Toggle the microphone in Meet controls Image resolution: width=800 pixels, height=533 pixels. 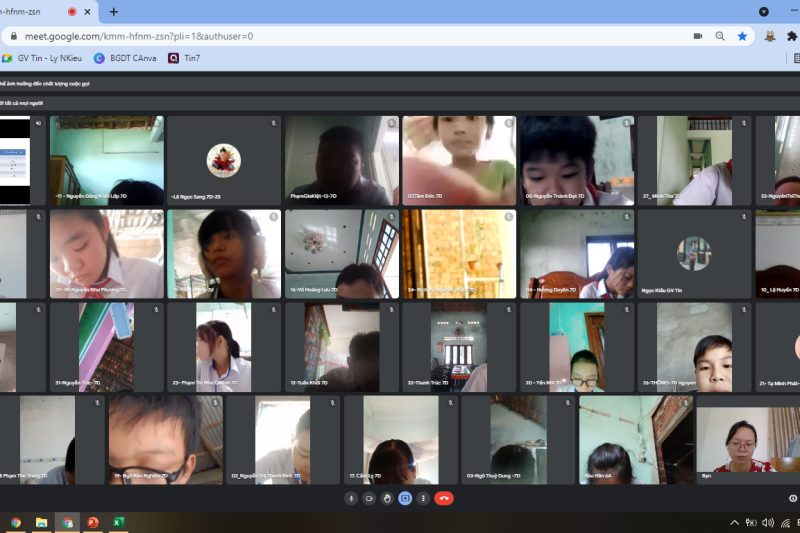coord(351,498)
